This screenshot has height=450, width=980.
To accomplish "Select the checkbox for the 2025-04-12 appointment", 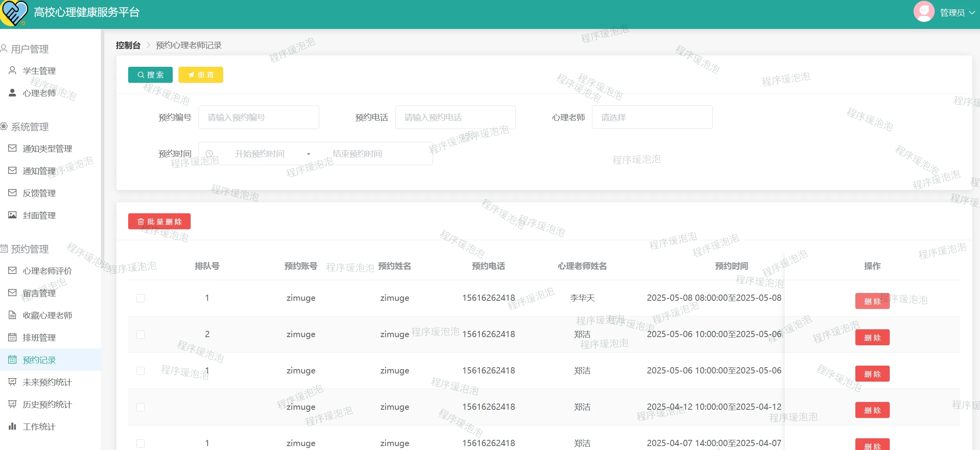I will (141, 407).
